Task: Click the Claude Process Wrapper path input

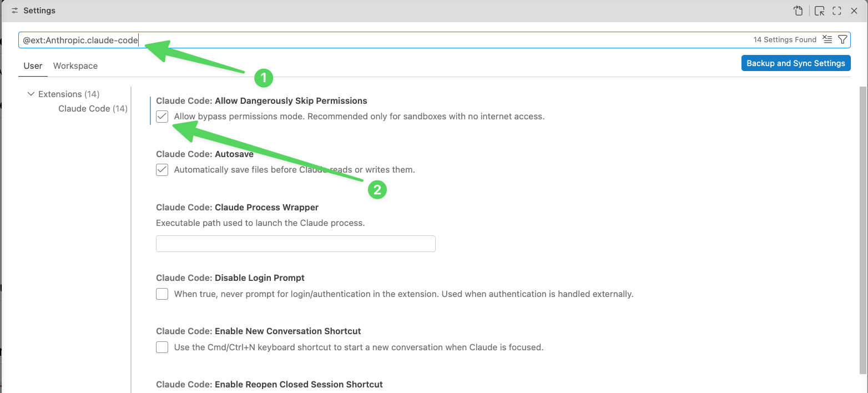Action: [x=296, y=244]
